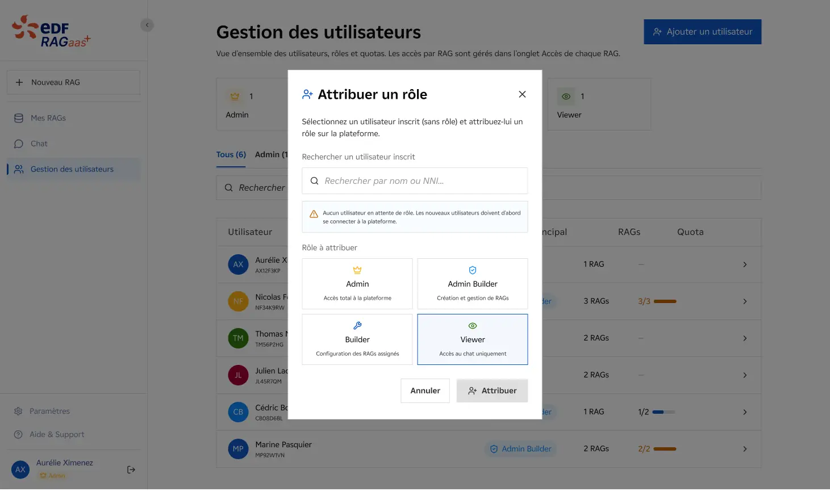830x504 pixels.
Task: Switch to the Admin tab
Action: pos(272,154)
